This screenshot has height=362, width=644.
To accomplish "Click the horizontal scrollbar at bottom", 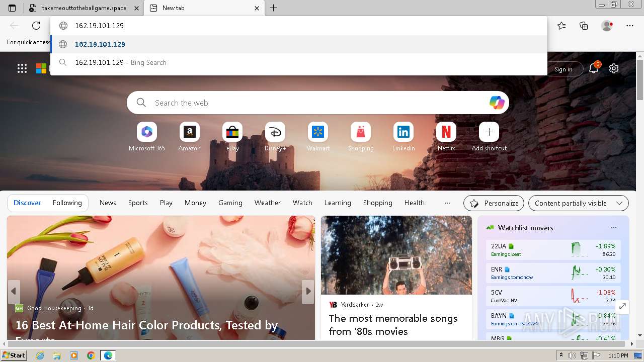I will (x=317, y=344).
